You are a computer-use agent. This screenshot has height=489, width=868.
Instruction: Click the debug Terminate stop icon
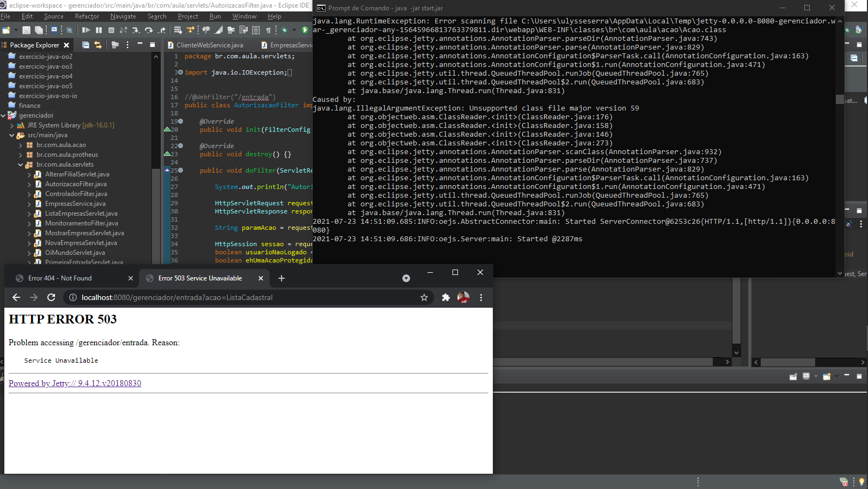click(x=111, y=30)
